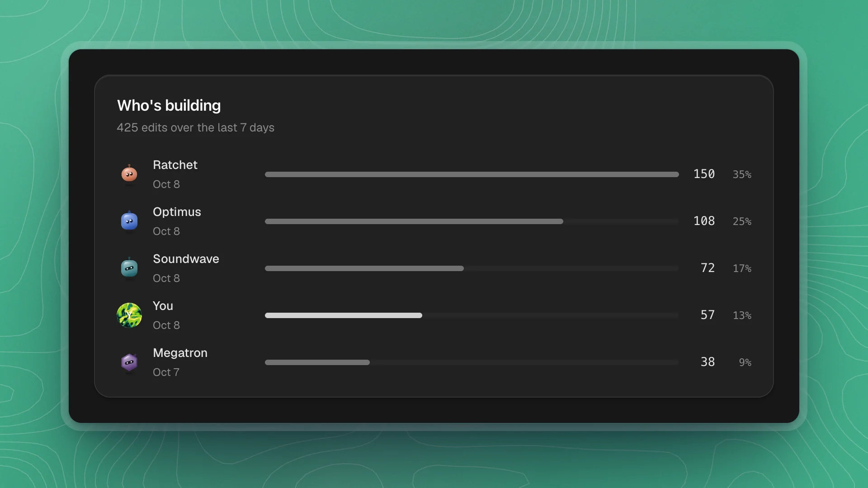Click the Oct 8 date under You
868x488 pixels.
pos(166,325)
